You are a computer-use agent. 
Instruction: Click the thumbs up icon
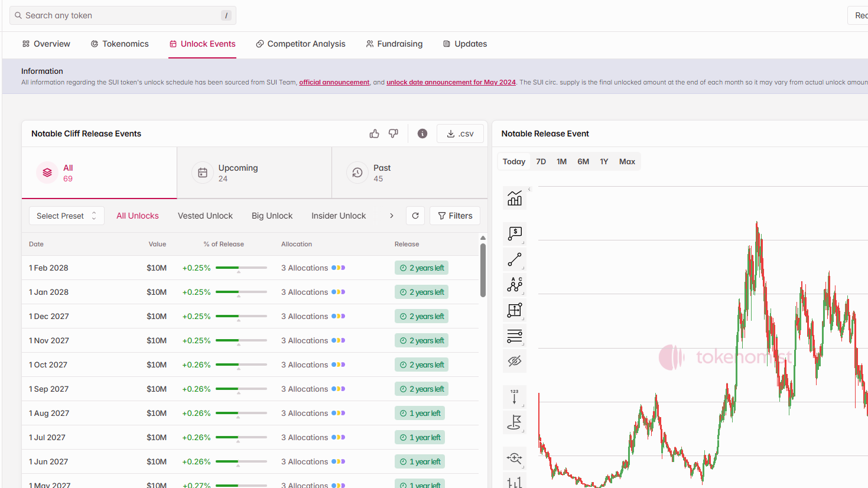pyautogui.click(x=374, y=134)
